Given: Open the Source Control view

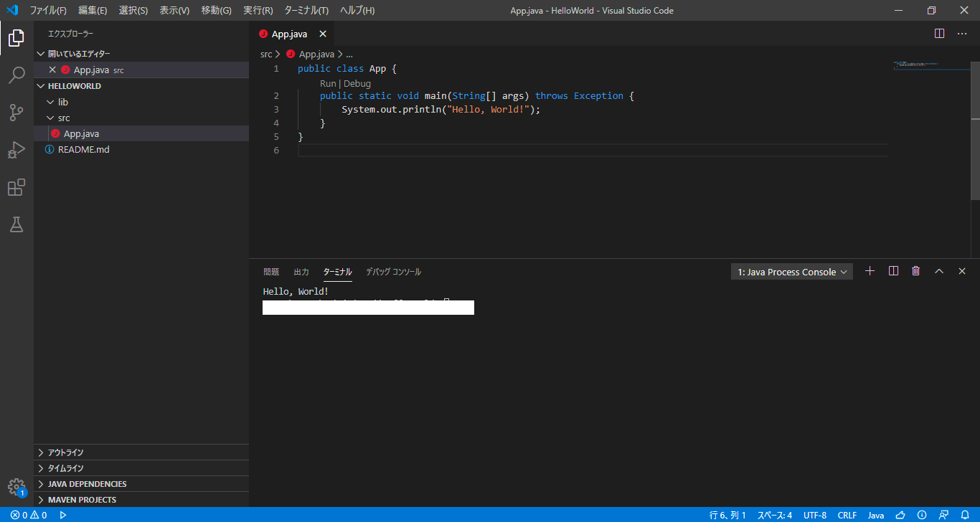Looking at the screenshot, I should click(17, 112).
